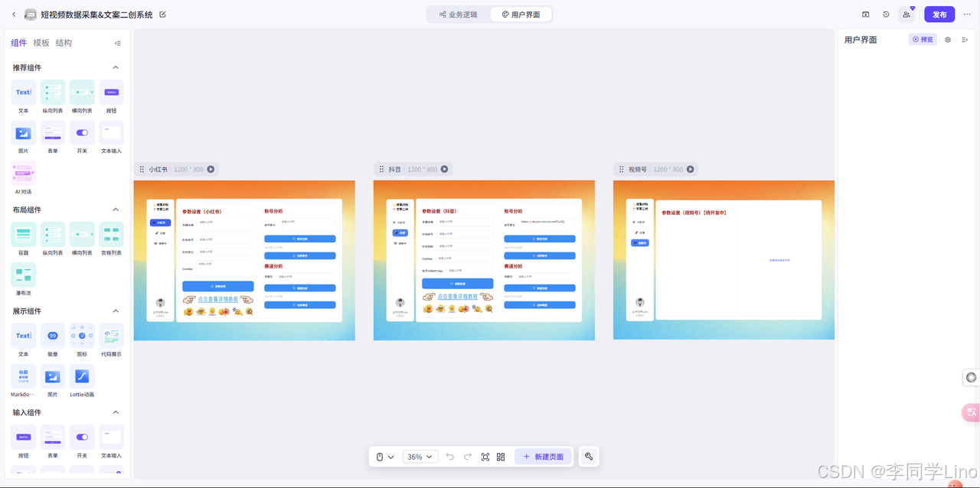This screenshot has height=488, width=980.
Task: Switch to the 组件 tab
Action: (x=19, y=44)
